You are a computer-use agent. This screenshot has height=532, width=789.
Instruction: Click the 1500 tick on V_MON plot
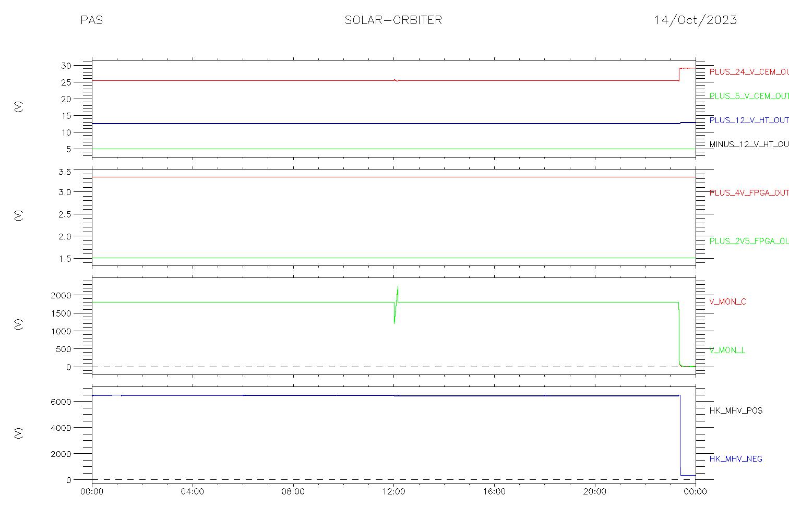tap(62, 313)
